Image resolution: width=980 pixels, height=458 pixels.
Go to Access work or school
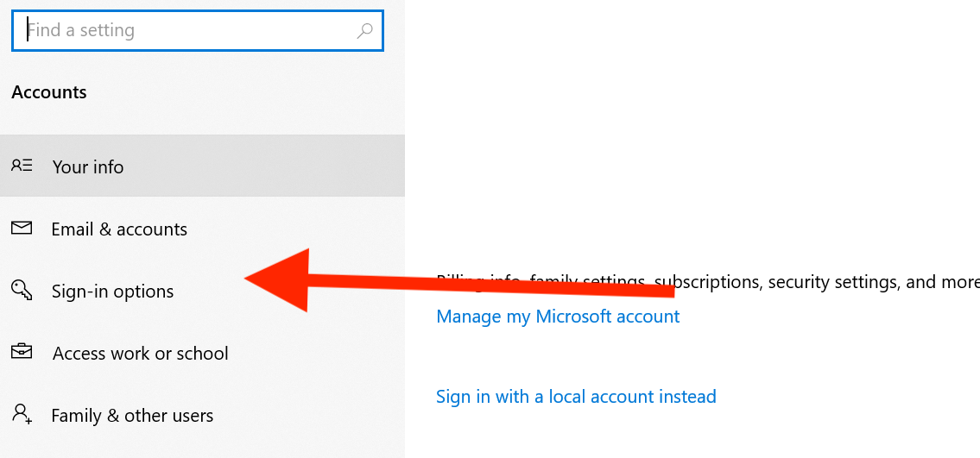click(x=140, y=354)
